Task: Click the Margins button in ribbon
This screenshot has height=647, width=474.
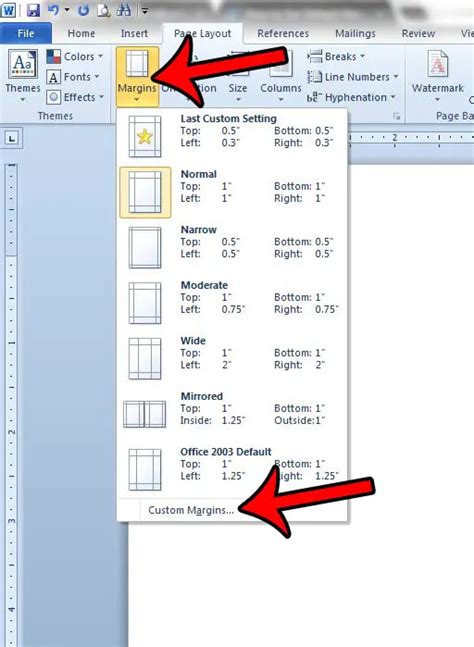Action: pyautogui.click(x=137, y=76)
